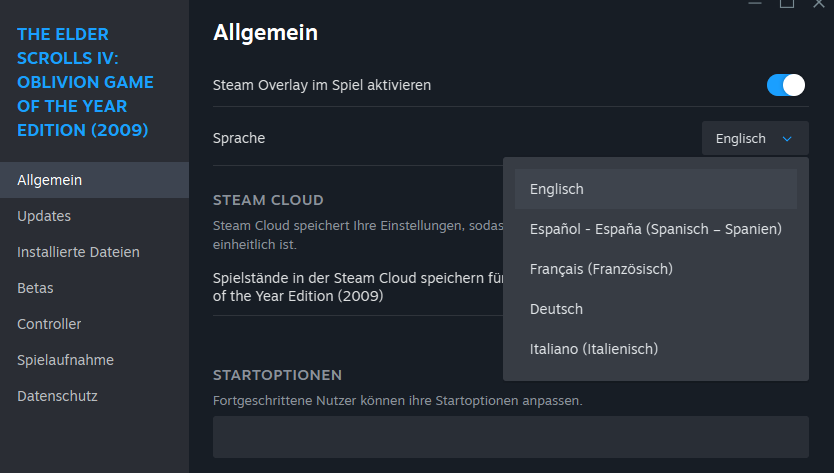Click the Elder Scrolls IV game title
This screenshot has width=834, height=473.
tap(86, 82)
